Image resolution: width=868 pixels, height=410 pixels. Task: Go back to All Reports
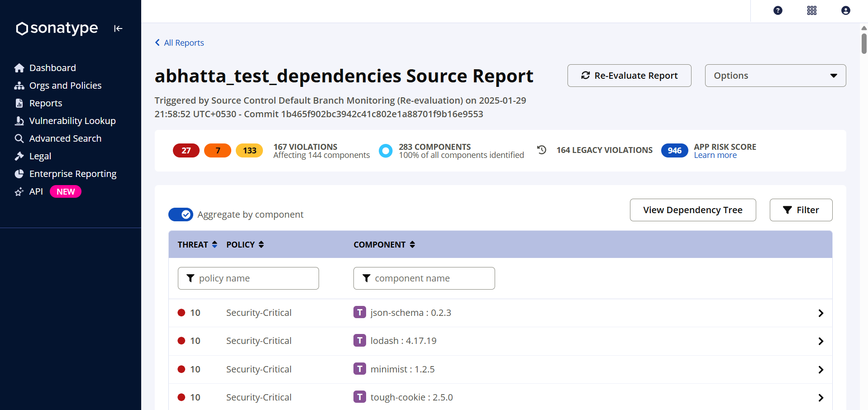click(180, 43)
